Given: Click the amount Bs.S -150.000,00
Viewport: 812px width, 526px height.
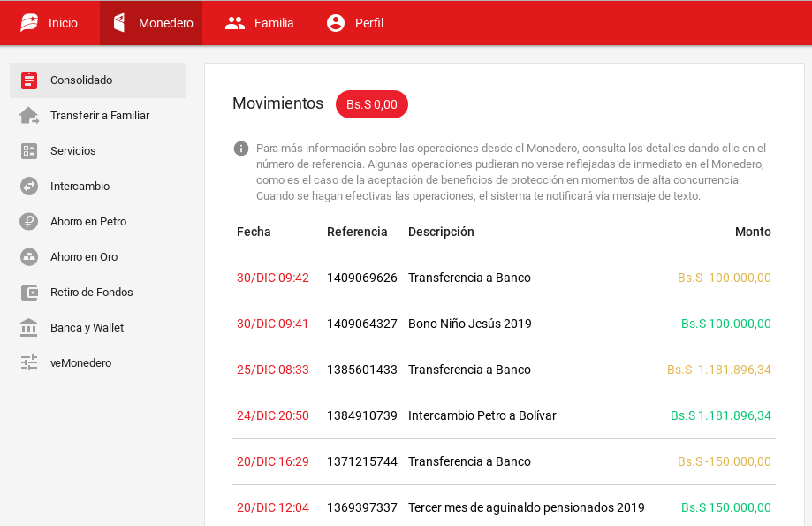Looking at the screenshot, I should (724, 461).
